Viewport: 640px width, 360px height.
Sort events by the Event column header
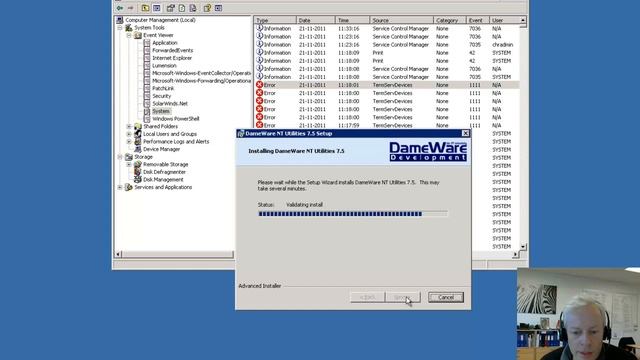pyautogui.click(x=478, y=20)
